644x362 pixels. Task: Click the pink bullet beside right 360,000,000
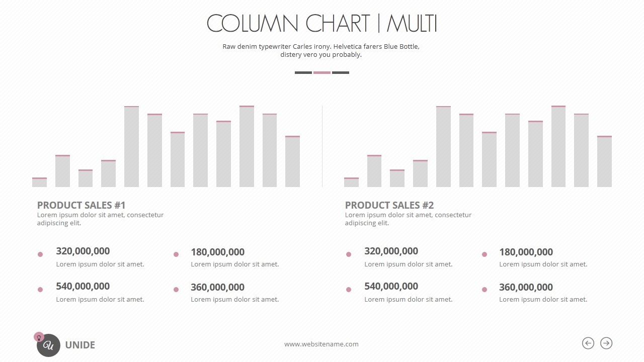tap(485, 290)
